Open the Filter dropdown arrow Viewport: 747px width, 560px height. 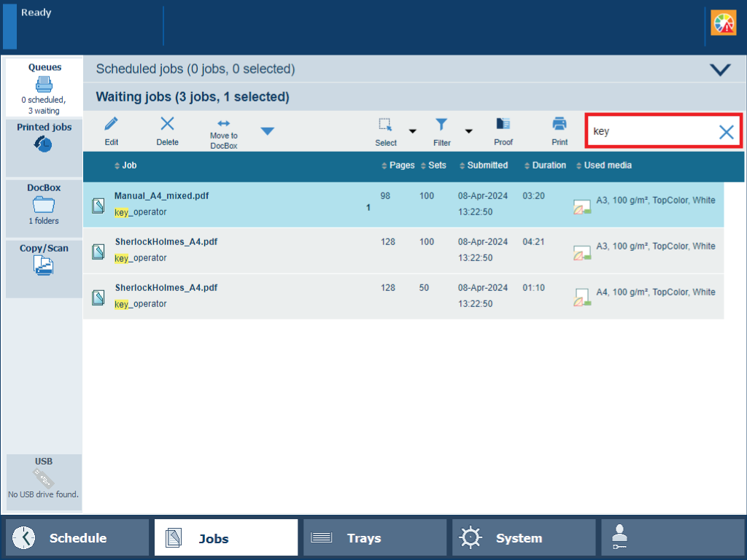click(468, 131)
